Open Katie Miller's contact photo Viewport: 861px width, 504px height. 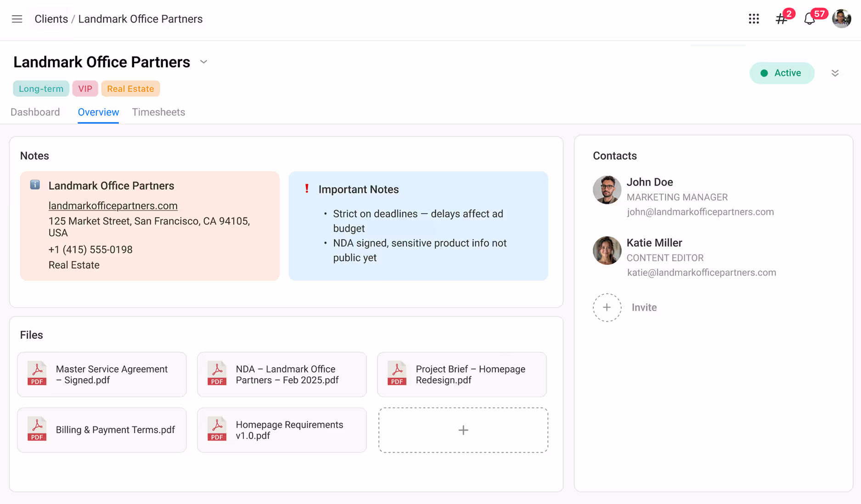(x=607, y=251)
